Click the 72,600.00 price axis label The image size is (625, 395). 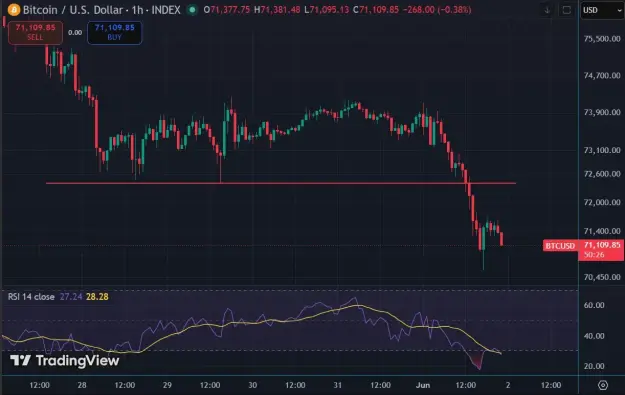click(x=602, y=174)
